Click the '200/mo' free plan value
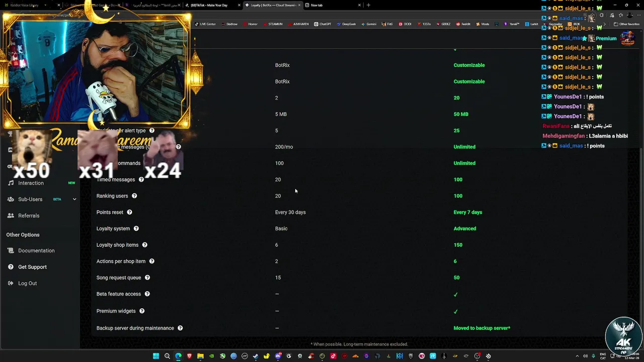The height and width of the screenshot is (362, 644). [x=284, y=147]
